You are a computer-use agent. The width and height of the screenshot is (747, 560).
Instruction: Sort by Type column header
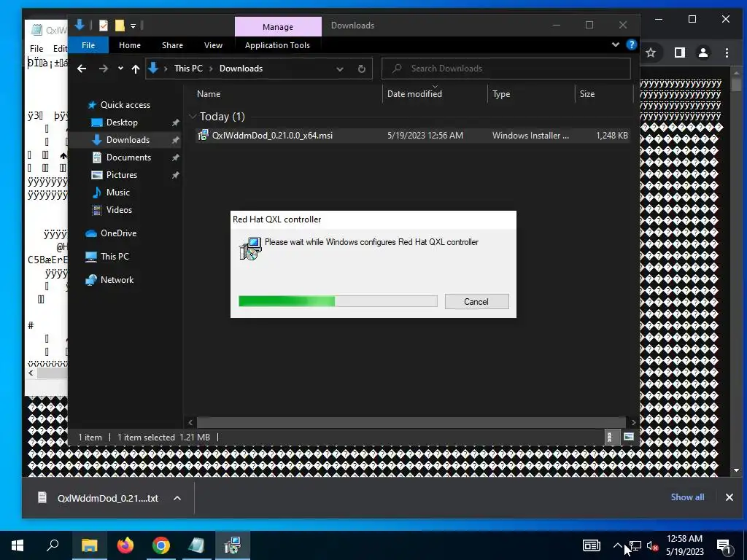tap(501, 94)
